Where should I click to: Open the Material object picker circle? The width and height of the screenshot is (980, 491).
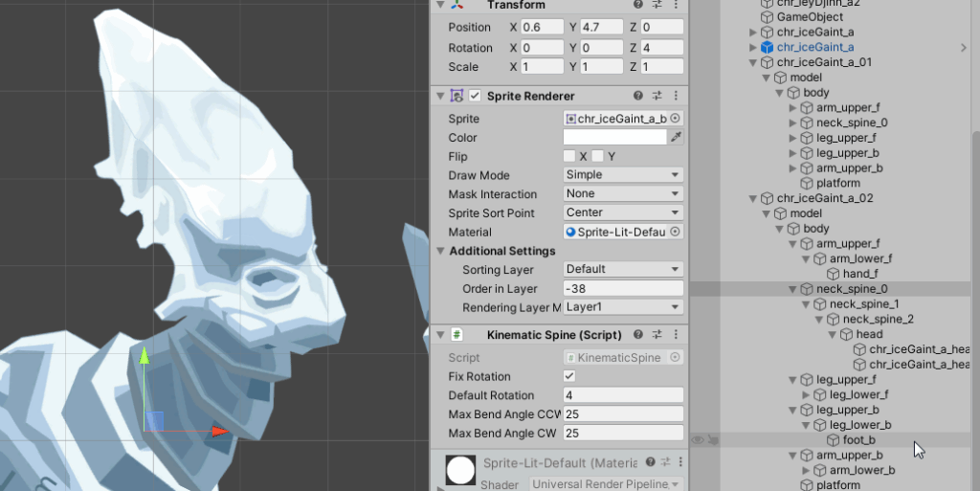coord(676,232)
